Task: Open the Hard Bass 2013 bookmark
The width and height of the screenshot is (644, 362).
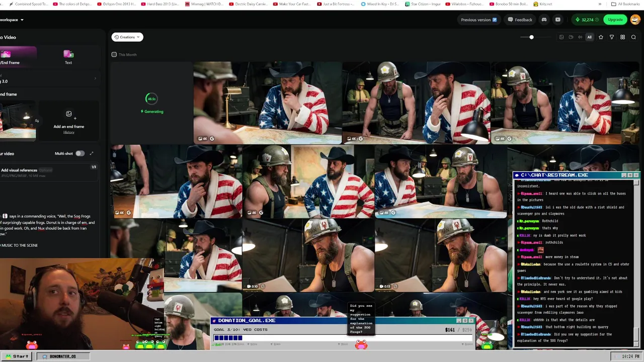Action: (160, 4)
